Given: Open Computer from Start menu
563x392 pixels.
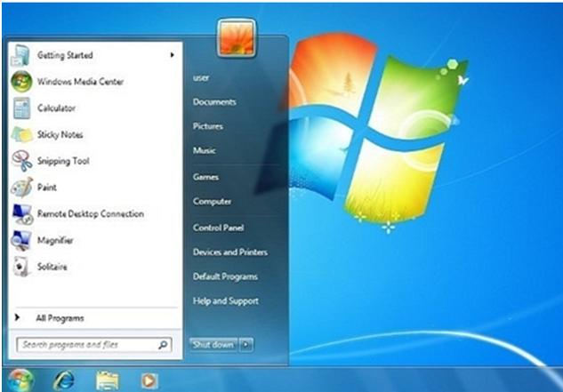Looking at the screenshot, I should tap(213, 202).
